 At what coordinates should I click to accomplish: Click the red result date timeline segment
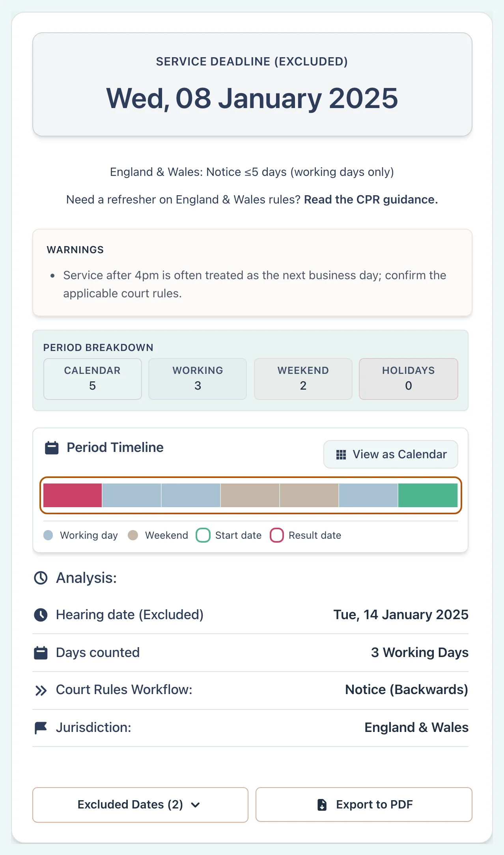point(73,495)
